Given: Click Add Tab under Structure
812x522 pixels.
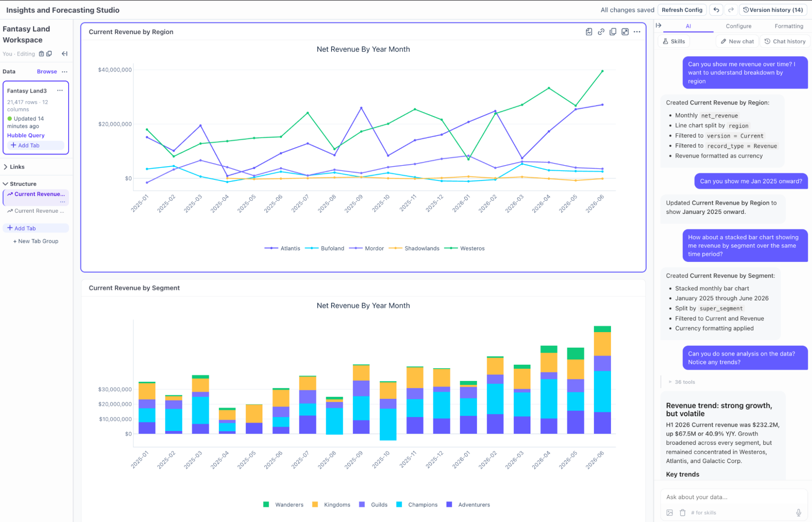Looking at the screenshot, I should 36,228.
